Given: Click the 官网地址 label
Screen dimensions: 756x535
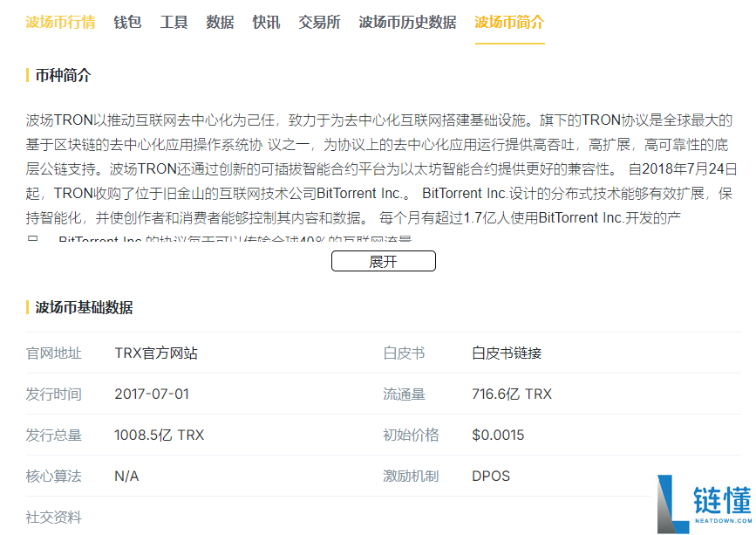Looking at the screenshot, I should 53,353.
